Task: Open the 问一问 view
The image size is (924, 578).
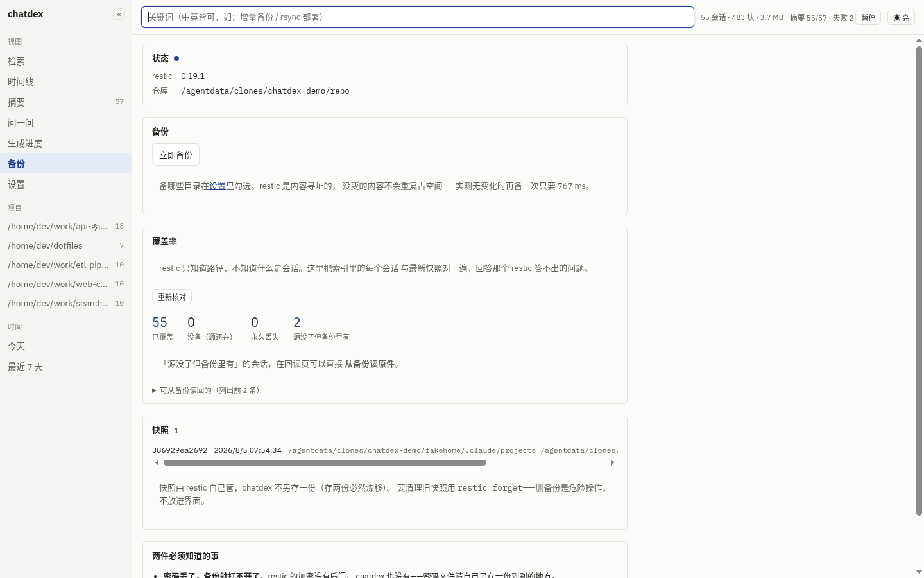Action: tap(66, 123)
